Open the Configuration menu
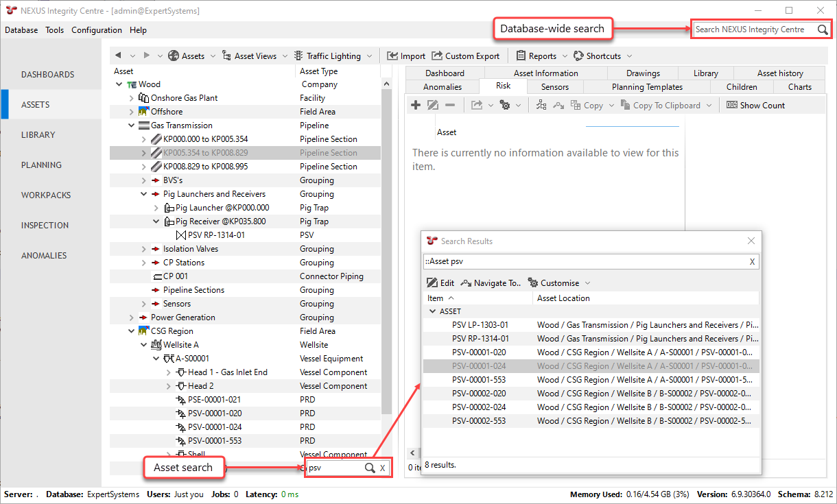 coord(97,30)
